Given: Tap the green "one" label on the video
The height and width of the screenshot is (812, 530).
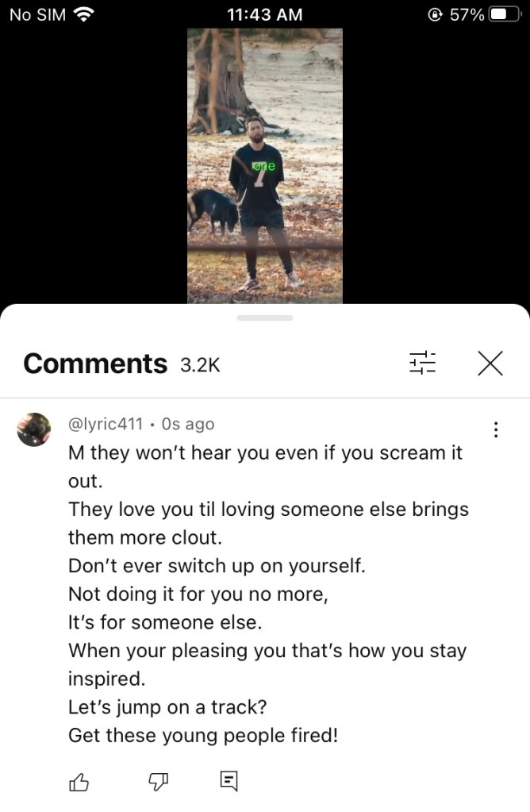Looking at the screenshot, I should [x=264, y=166].
